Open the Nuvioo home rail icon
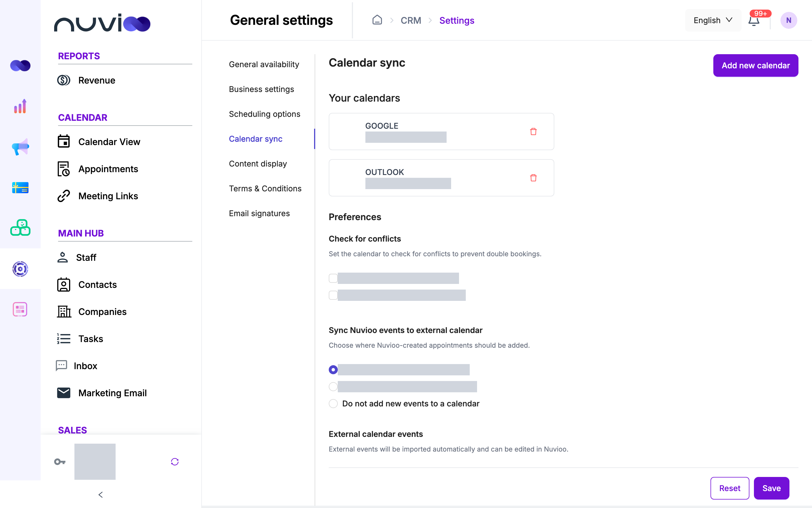The image size is (812, 508). point(20,65)
